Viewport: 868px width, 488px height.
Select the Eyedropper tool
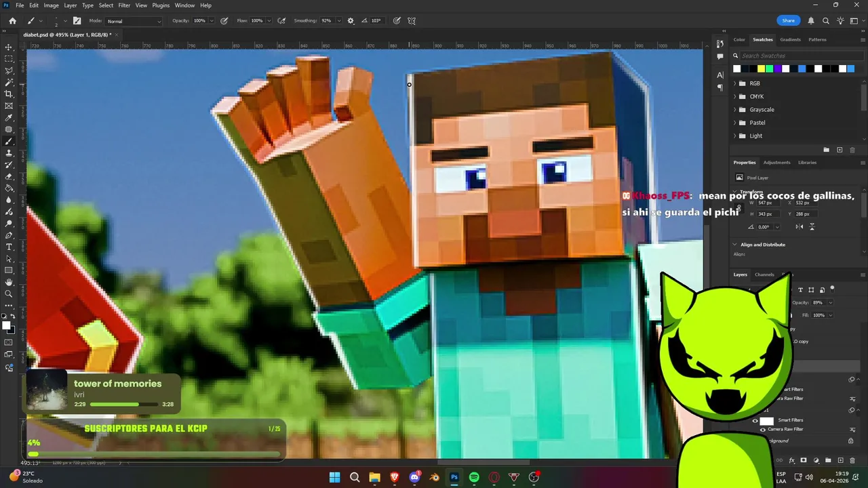[x=9, y=118]
